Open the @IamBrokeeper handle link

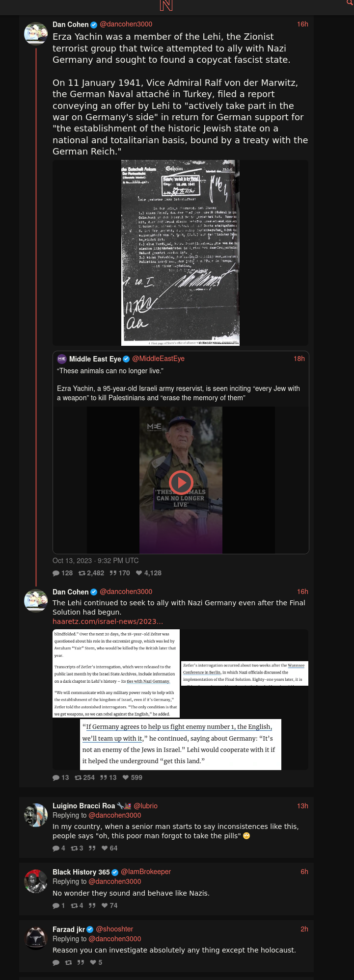click(146, 872)
